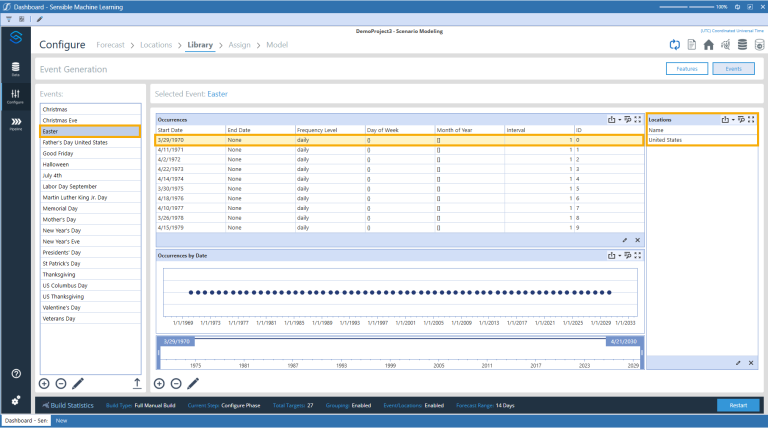Edit selected event with pencil icon
Screen dimensions: 768x428
[x=78, y=383]
